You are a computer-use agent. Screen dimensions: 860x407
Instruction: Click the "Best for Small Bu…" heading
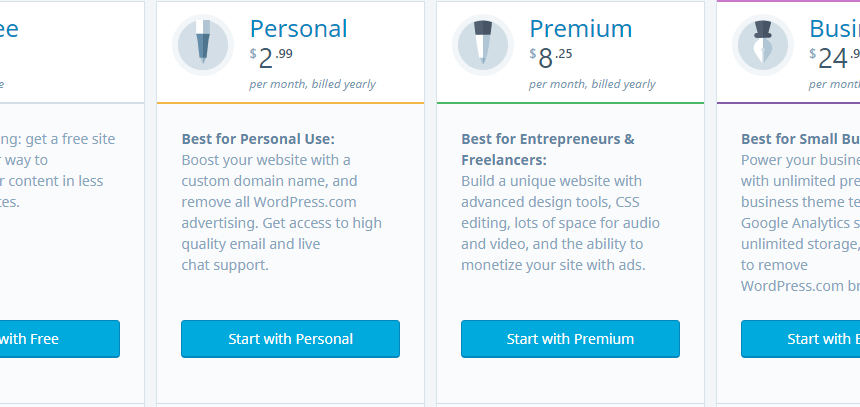800,139
